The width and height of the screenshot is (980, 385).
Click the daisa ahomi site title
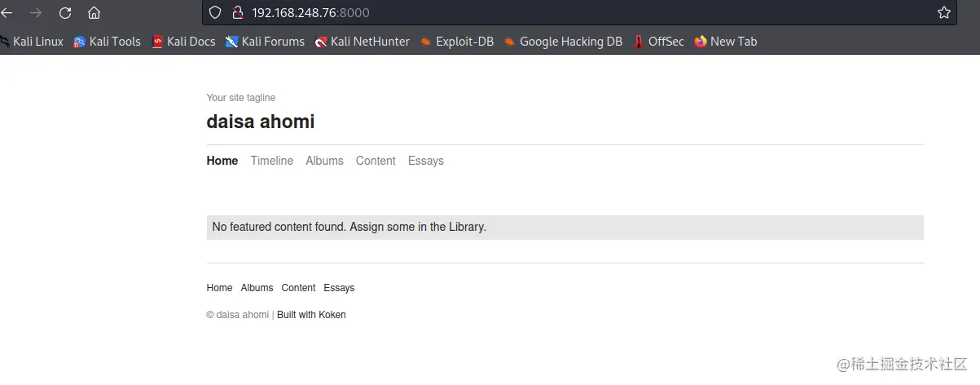(x=261, y=122)
